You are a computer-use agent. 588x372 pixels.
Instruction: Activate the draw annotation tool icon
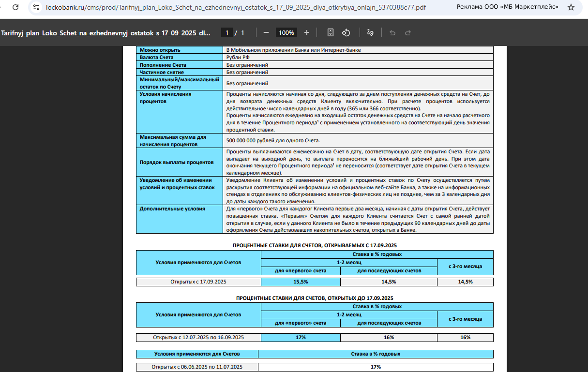(370, 32)
